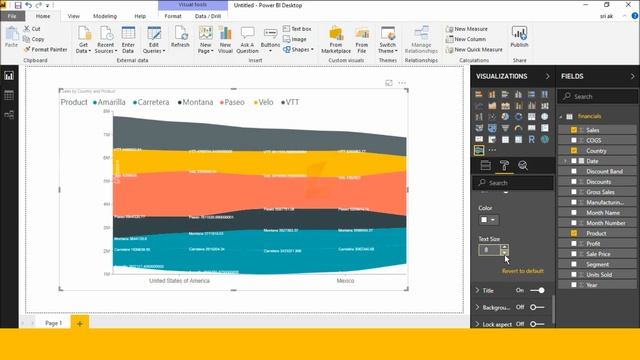Click Enter Data in the ribbon
Viewport: 640px width, 360px height.
(x=128, y=40)
